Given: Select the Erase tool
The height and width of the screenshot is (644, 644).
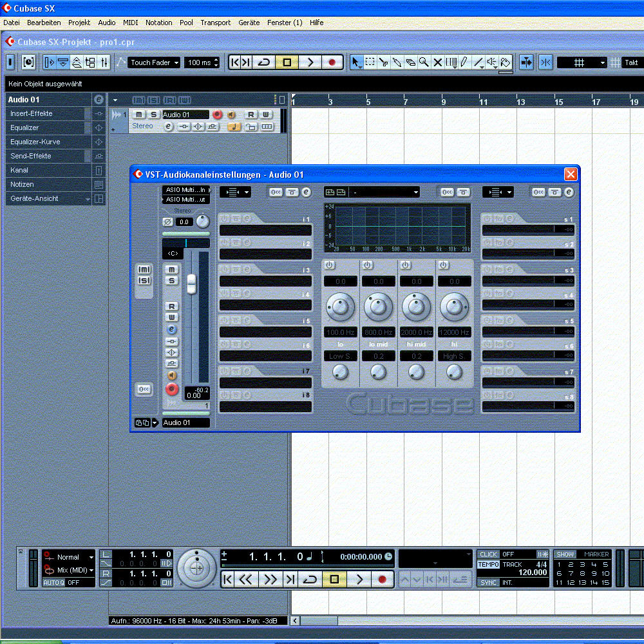Looking at the screenshot, I should [410, 62].
